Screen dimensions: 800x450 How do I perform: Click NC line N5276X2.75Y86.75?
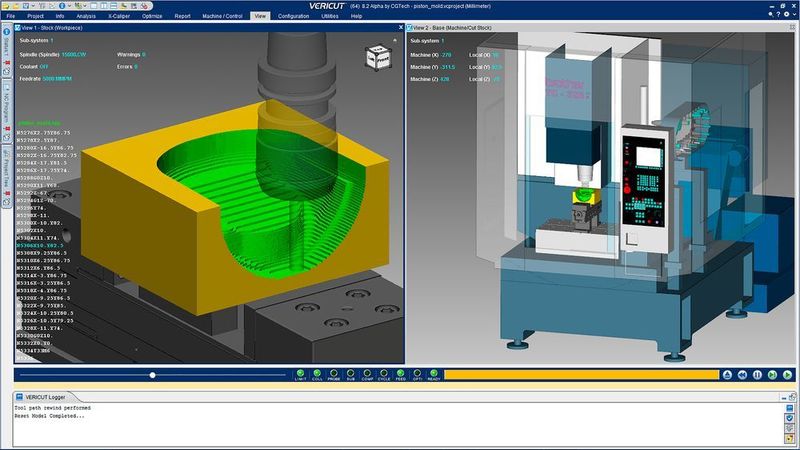coord(43,133)
